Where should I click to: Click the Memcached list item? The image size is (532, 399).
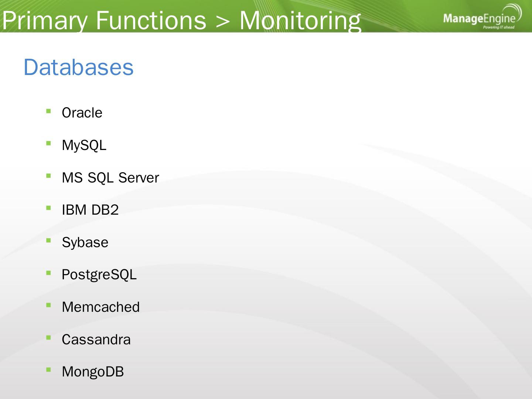pyautogui.click(x=101, y=307)
